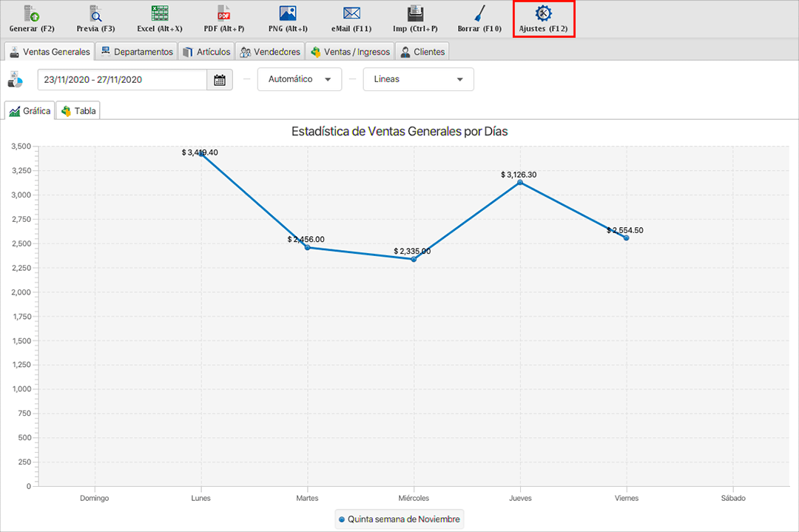
Task: Open the calendar date picker
Action: pyautogui.click(x=220, y=80)
